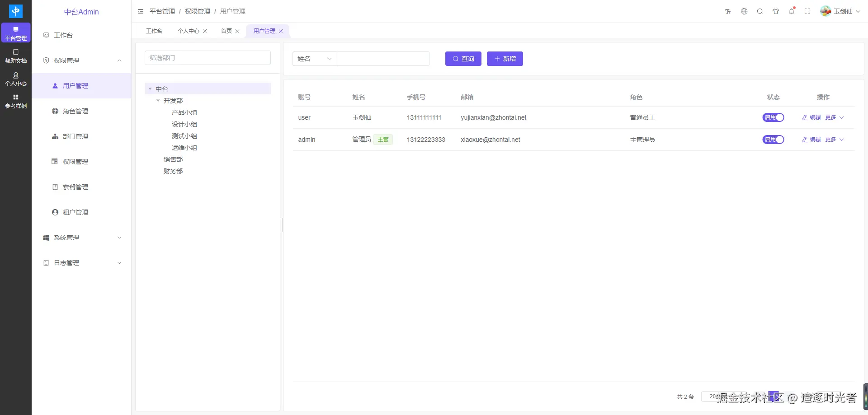Open 租户管理 in the side menu
Screen dimensions: 868x415
point(81,212)
